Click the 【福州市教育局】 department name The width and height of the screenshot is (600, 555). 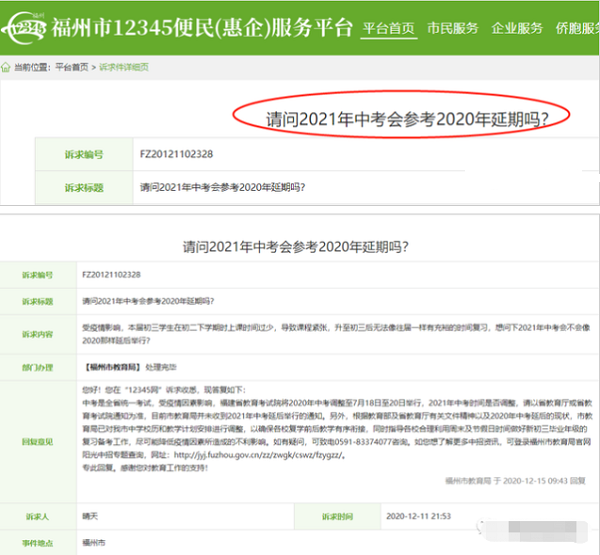click(x=116, y=366)
